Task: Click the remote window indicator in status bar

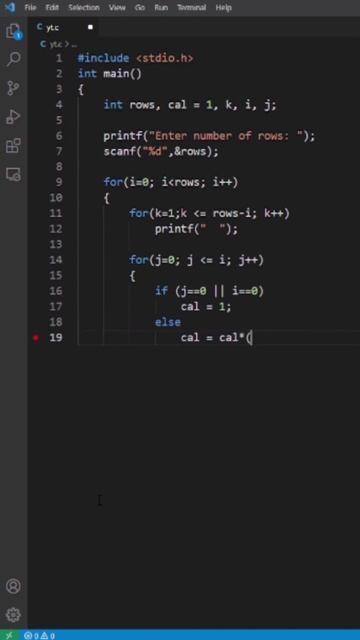Action: [x=9, y=635]
